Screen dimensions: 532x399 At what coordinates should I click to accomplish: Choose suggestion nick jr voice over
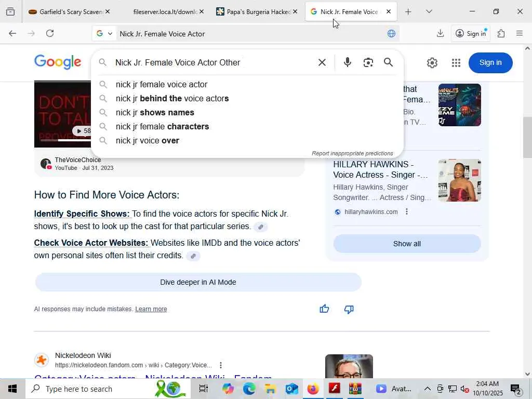[247, 140]
